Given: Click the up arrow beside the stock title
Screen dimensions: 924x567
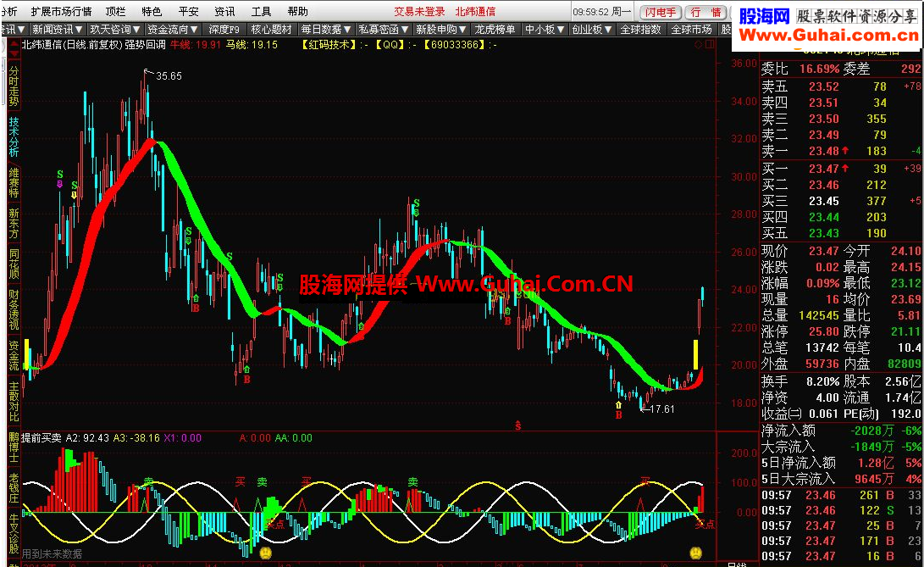Looking at the screenshot, I should tap(14, 44).
